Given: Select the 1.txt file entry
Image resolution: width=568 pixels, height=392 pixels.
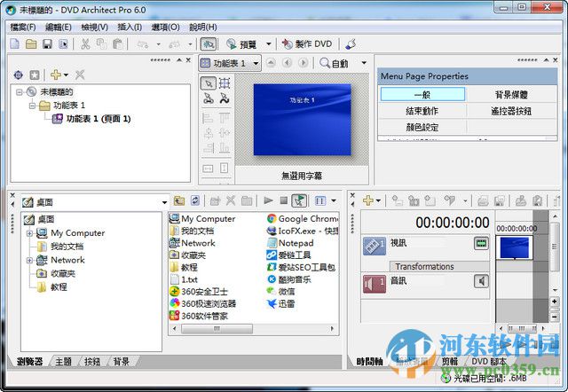Looking at the screenshot, I should (184, 279).
